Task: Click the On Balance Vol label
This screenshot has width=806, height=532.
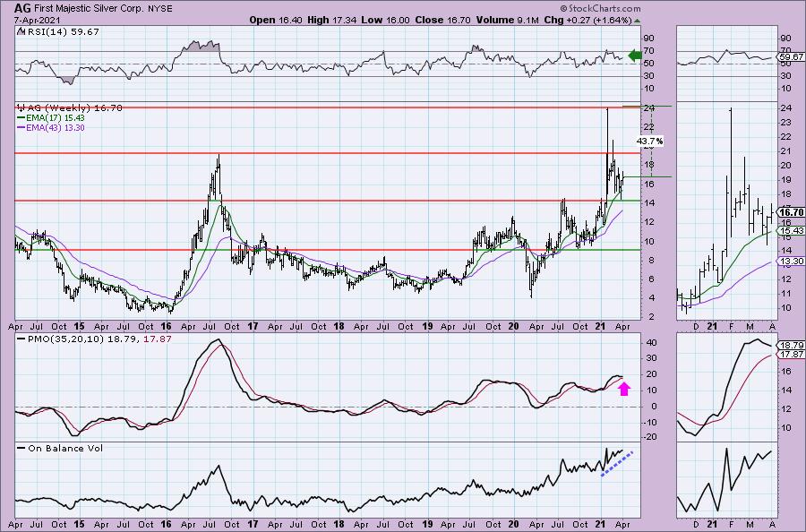Action: [x=60, y=448]
